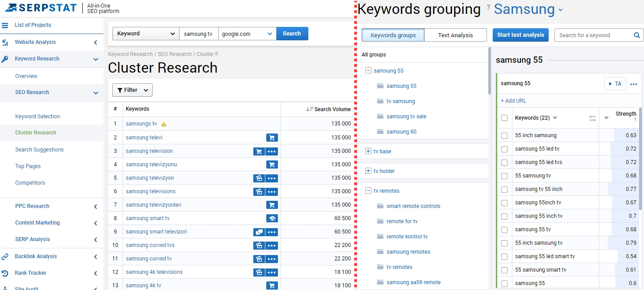Open the Samsung project dropdown in the title

(529, 9)
